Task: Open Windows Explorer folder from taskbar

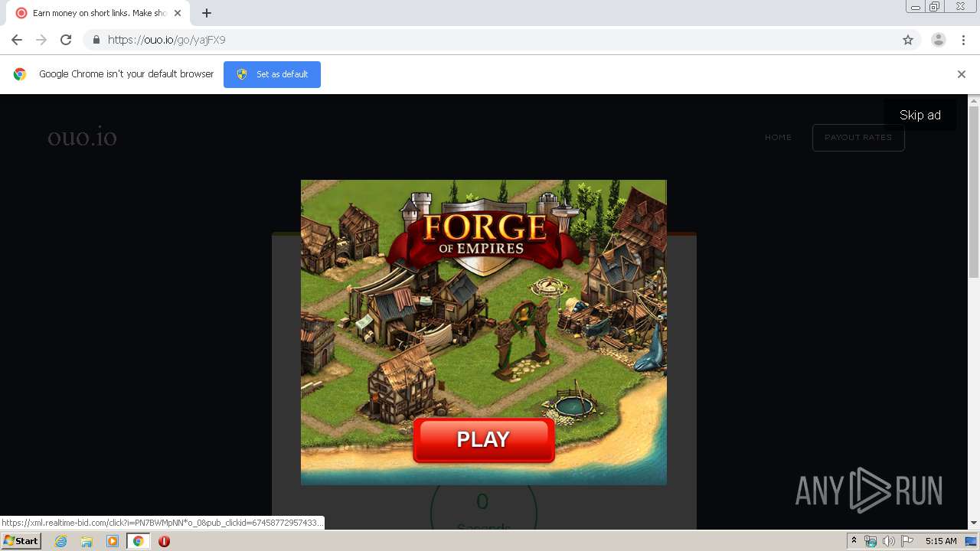Action: coord(87,541)
